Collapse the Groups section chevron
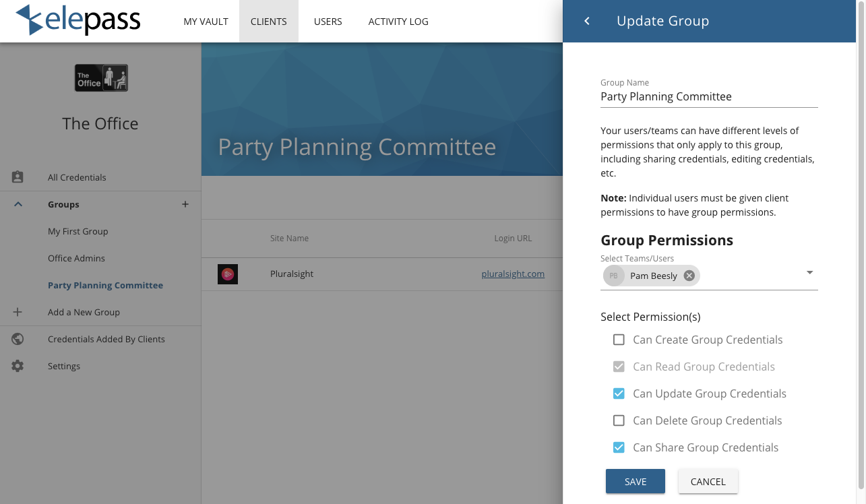The image size is (866, 504). pos(18,204)
